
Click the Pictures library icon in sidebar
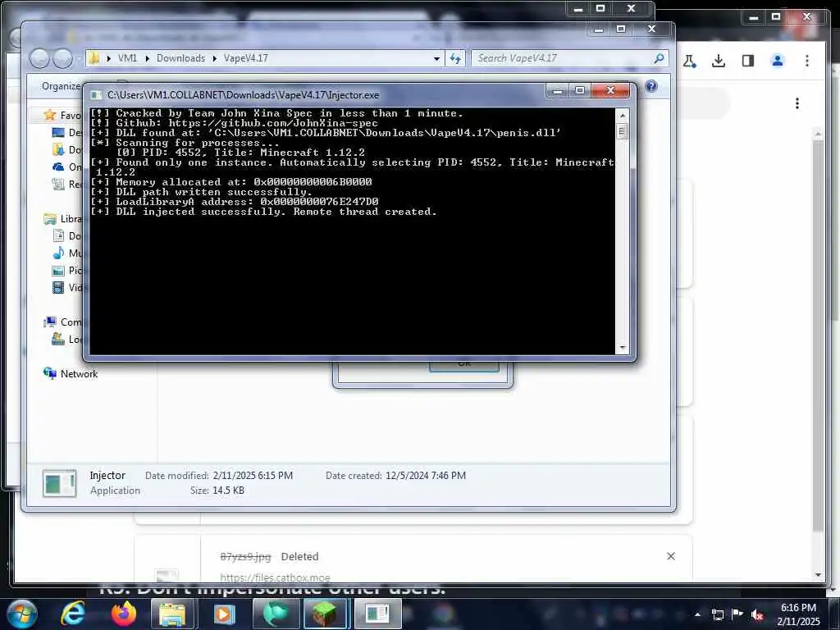(x=58, y=271)
